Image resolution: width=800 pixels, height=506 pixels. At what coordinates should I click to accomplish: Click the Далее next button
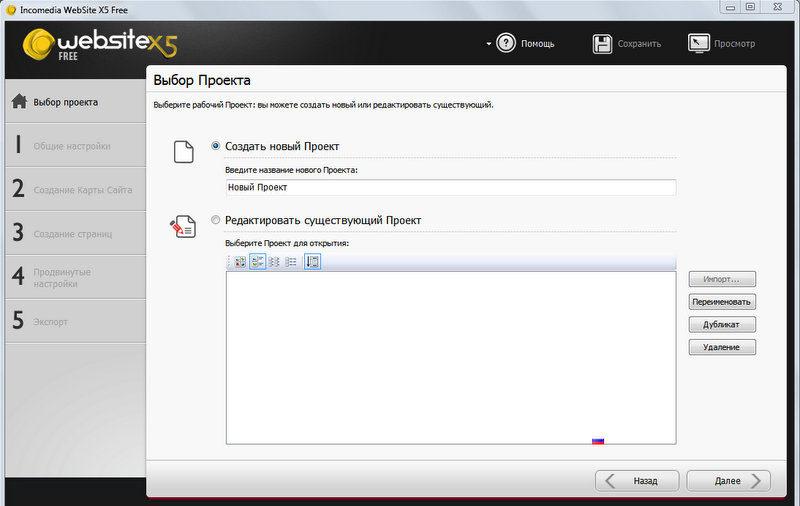[728, 480]
